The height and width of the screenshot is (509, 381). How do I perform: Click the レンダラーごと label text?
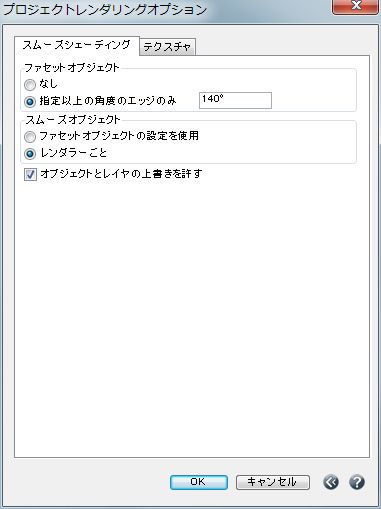tap(73, 153)
